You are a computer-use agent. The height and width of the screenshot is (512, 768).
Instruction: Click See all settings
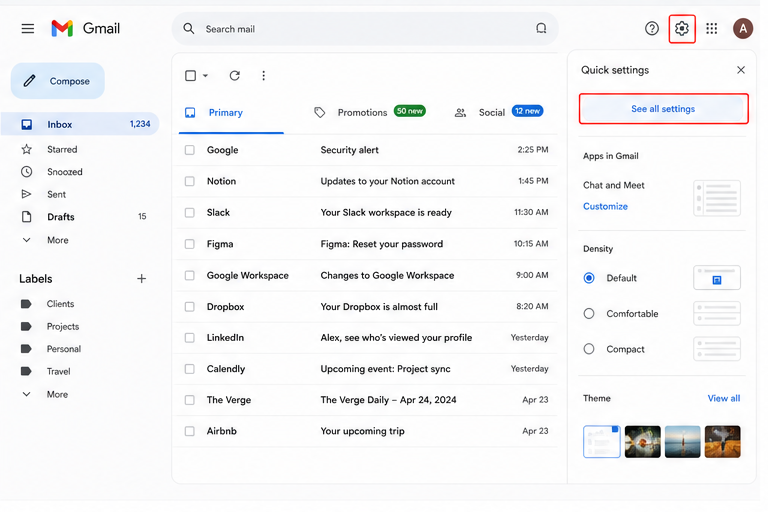click(663, 109)
